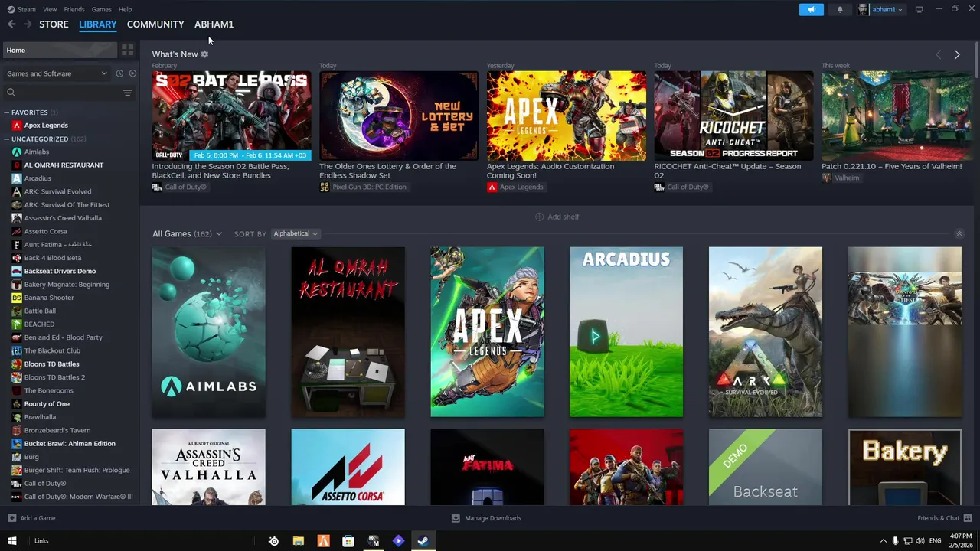Screen dimensions: 980x551
Task: Open the Aimlabs game cover
Action: click(209, 331)
